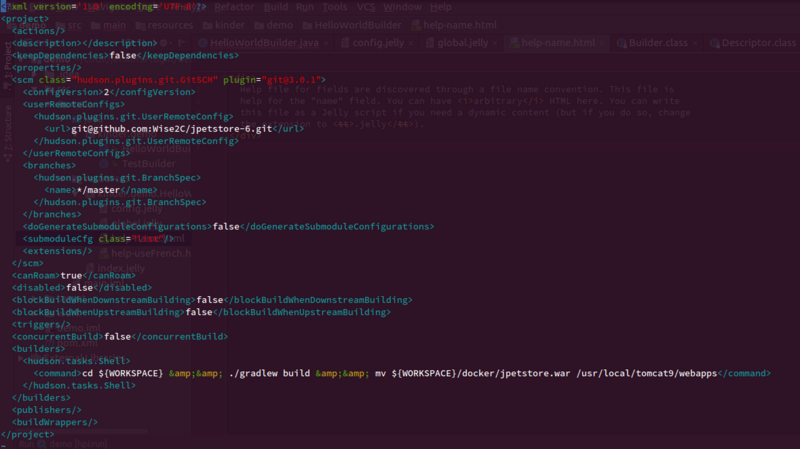800x449 pixels.
Task: Click the closing </project> tag
Action: coord(28,435)
